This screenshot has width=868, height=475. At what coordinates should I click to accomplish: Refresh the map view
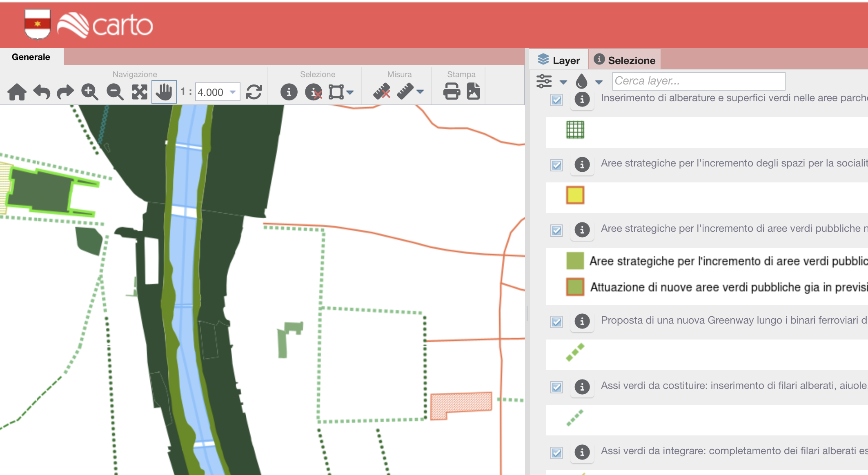tap(254, 92)
